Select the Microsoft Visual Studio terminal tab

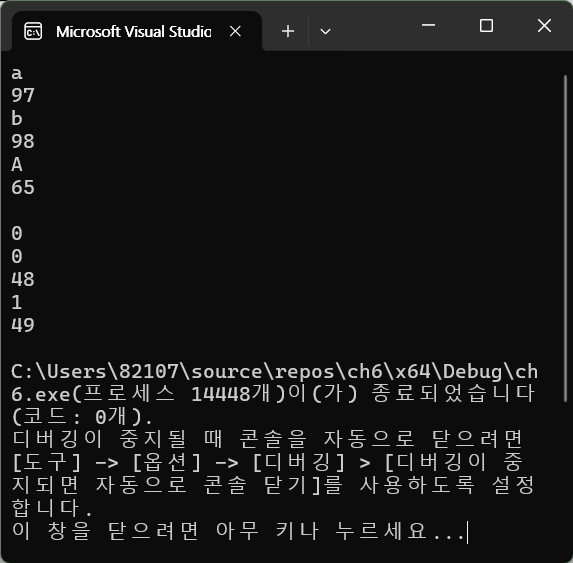[x=137, y=31]
